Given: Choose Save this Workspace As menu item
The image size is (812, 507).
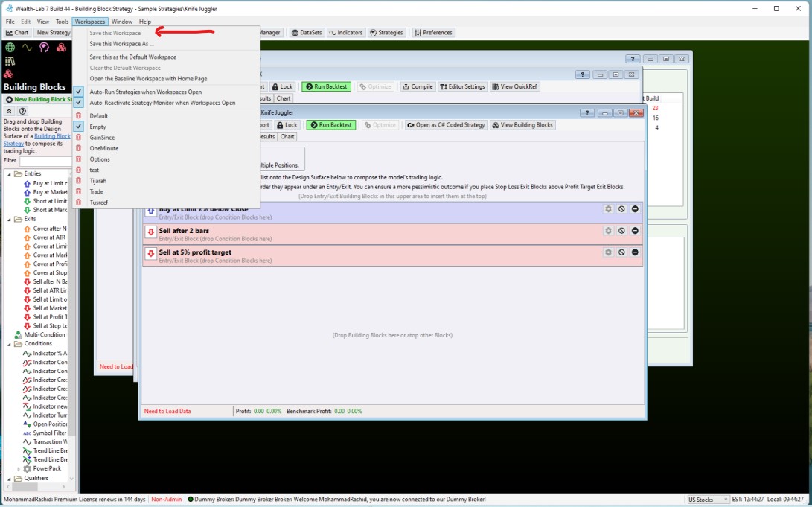Looking at the screenshot, I should tap(121, 44).
